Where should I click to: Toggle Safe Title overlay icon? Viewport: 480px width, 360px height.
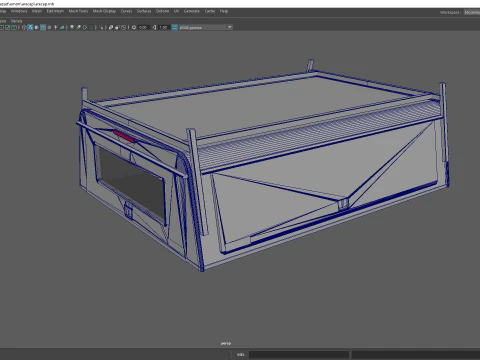pyautogui.click(x=14, y=27)
